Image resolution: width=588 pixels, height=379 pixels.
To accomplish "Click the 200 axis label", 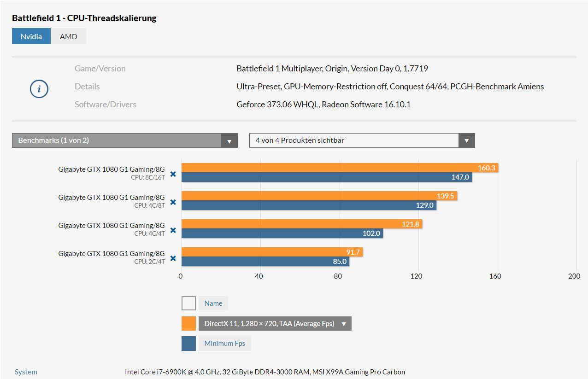I will (x=574, y=276).
